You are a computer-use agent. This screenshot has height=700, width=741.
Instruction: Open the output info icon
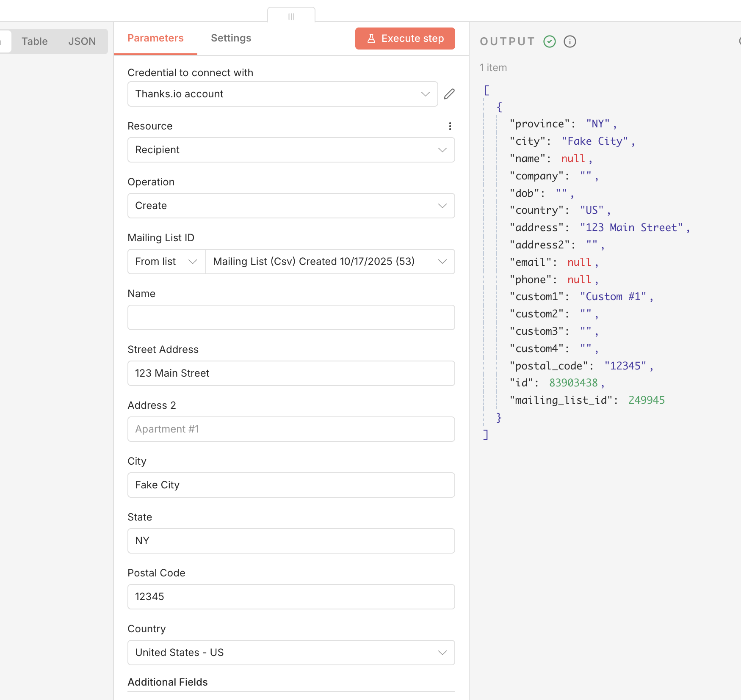coord(570,41)
